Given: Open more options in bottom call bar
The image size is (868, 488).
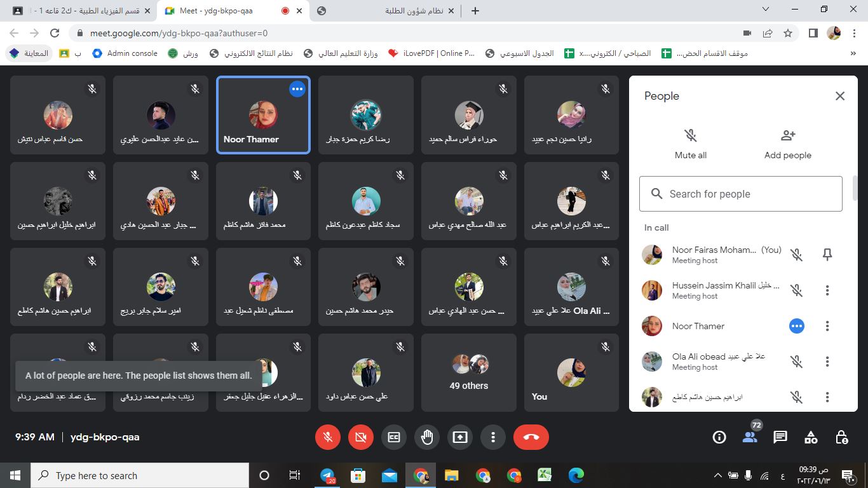Looking at the screenshot, I should click(492, 437).
